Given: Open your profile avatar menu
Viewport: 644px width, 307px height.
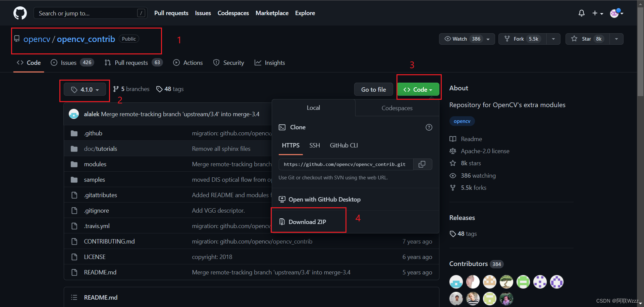Looking at the screenshot, I should 615,13.
